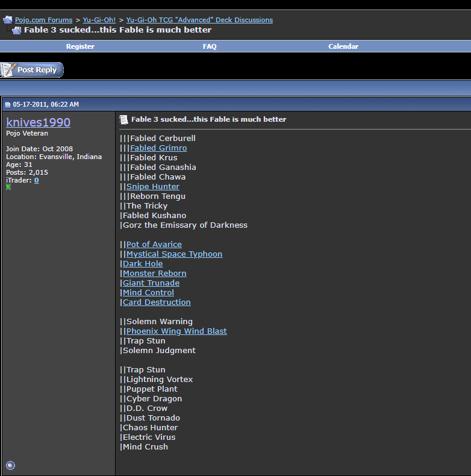Click the green reputation square under iTrader
This screenshot has width=471, height=476.
(x=8, y=187)
